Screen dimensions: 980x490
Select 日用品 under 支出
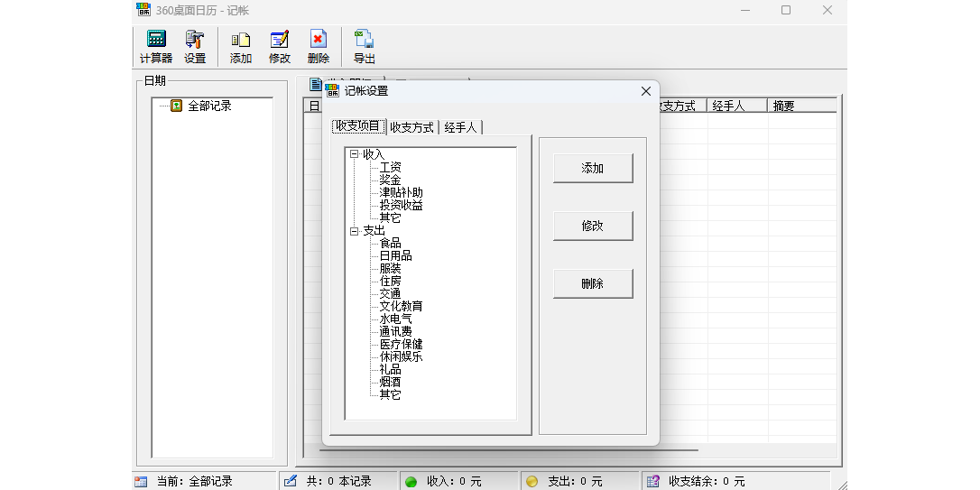[x=395, y=255]
